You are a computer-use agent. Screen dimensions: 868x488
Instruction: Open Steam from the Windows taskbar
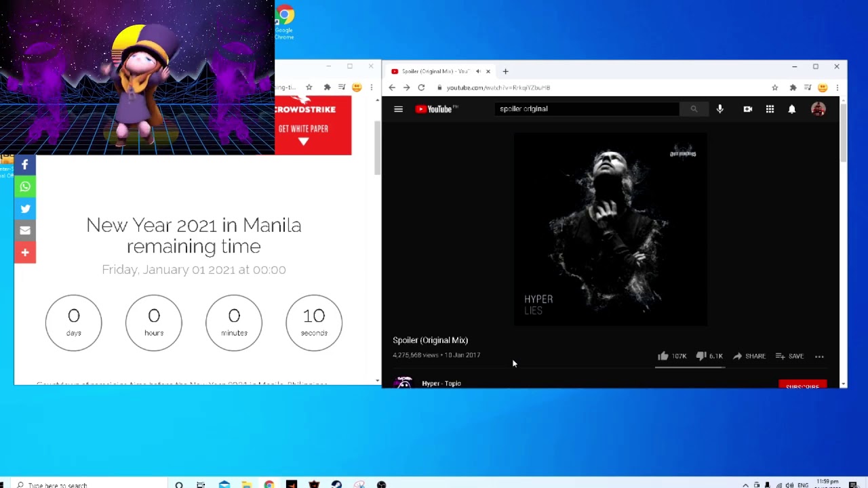click(336, 485)
